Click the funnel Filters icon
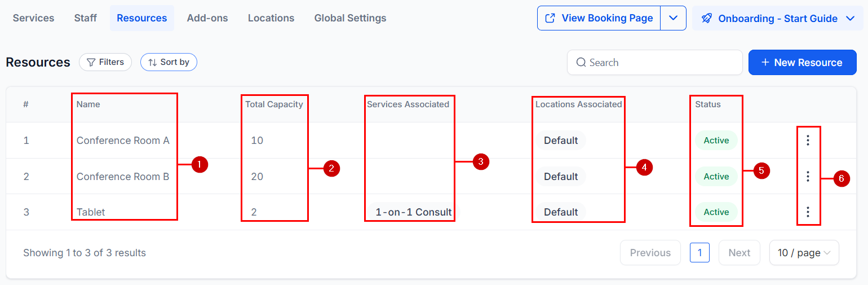Viewport: 868px width, 285px height. [x=91, y=62]
